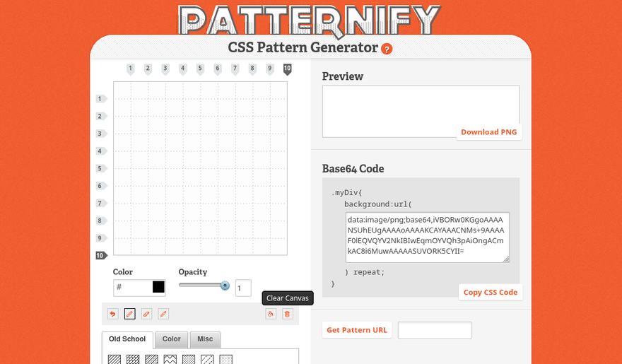
Task: Set grid height with row marker 7
Action: coord(102,204)
